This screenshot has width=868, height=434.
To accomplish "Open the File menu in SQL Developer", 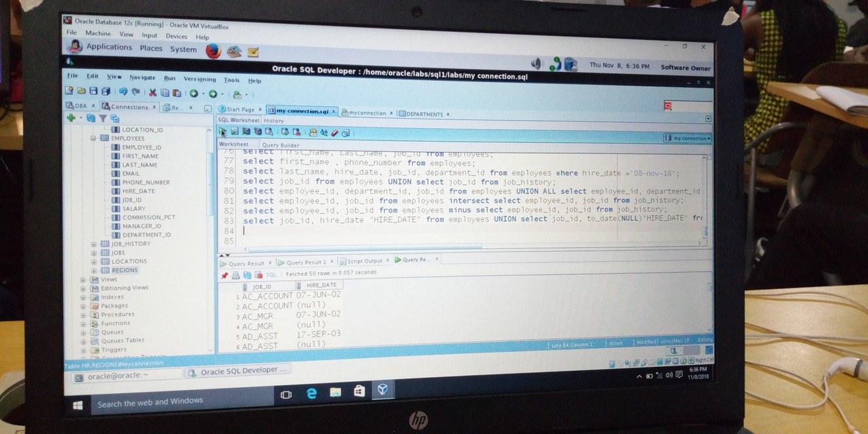I will pos(72,75).
